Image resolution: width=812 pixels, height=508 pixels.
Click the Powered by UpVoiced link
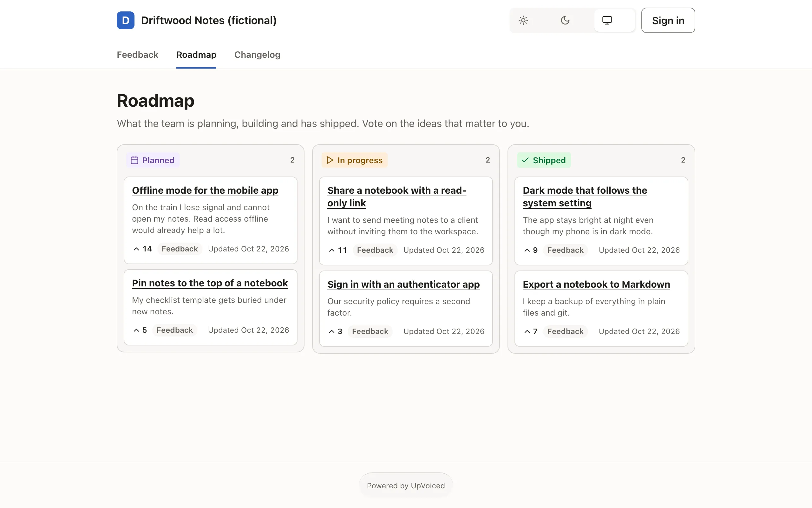406,485
